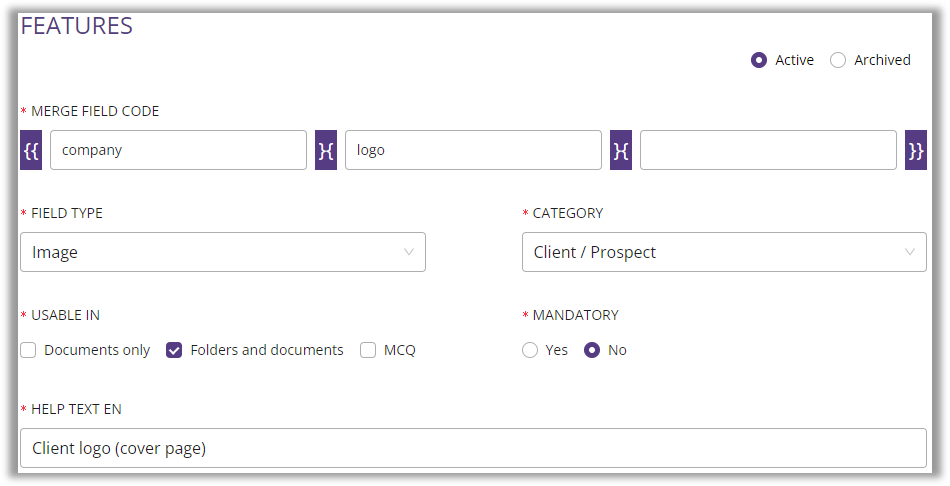950x486 pixels.
Task: Enable the Documents only checkbox
Action: pyautogui.click(x=28, y=350)
